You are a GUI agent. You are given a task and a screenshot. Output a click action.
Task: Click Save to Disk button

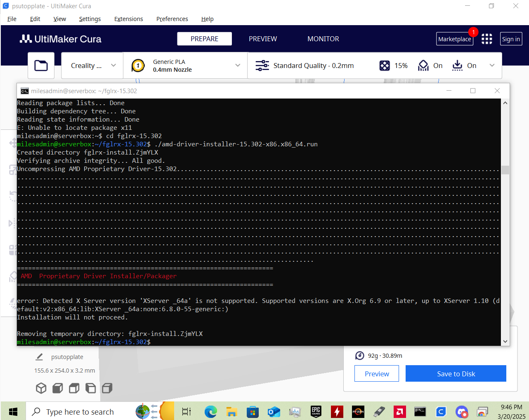pyautogui.click(x=456, y=373)
